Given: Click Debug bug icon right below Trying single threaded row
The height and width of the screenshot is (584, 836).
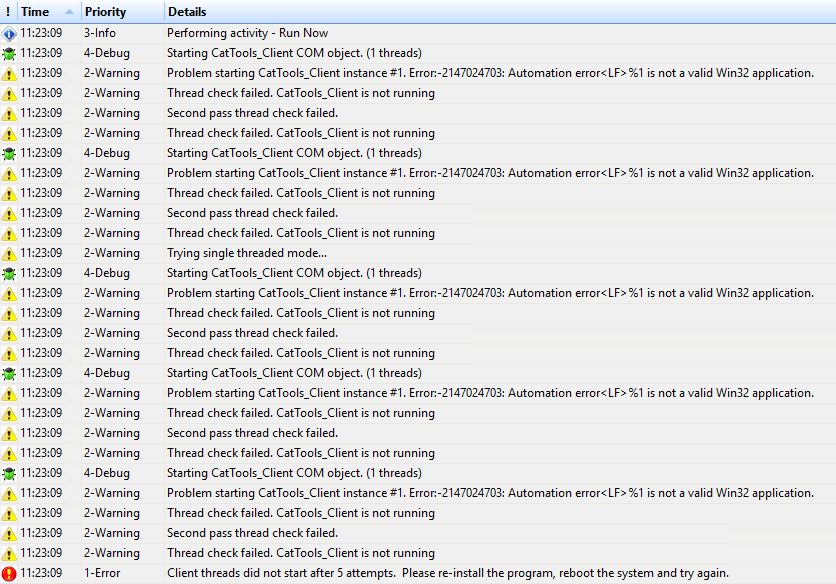Looking at the screenshot, I should click(x=9, y=274).
